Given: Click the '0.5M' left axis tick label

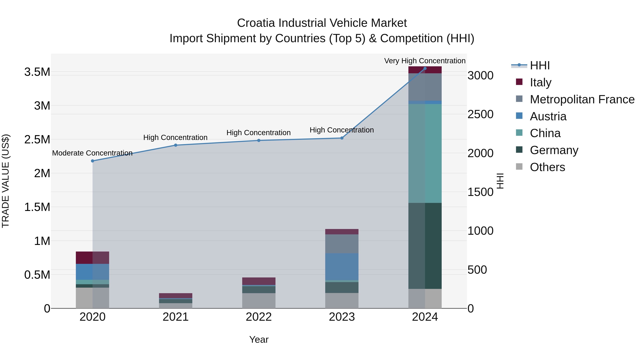Looking at the screenshot, I should [x=37, y=275].
